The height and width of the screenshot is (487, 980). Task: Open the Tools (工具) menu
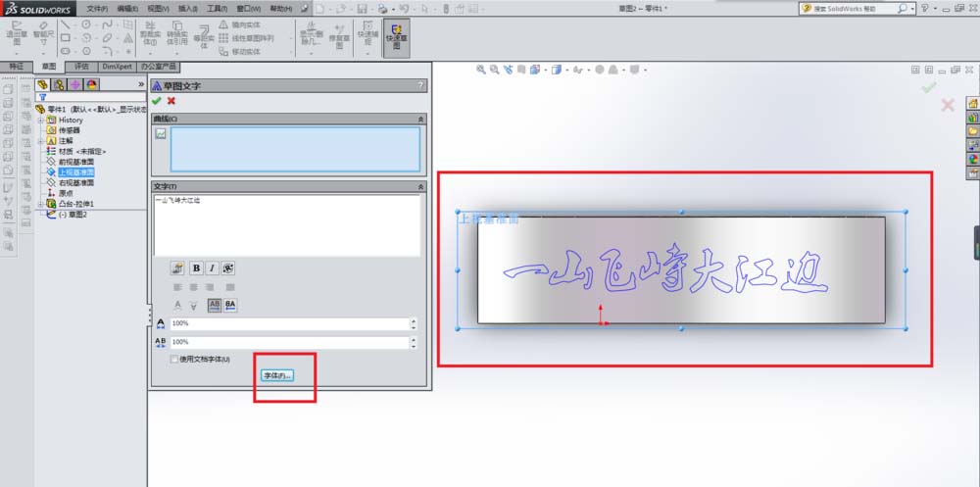point(218,9)
